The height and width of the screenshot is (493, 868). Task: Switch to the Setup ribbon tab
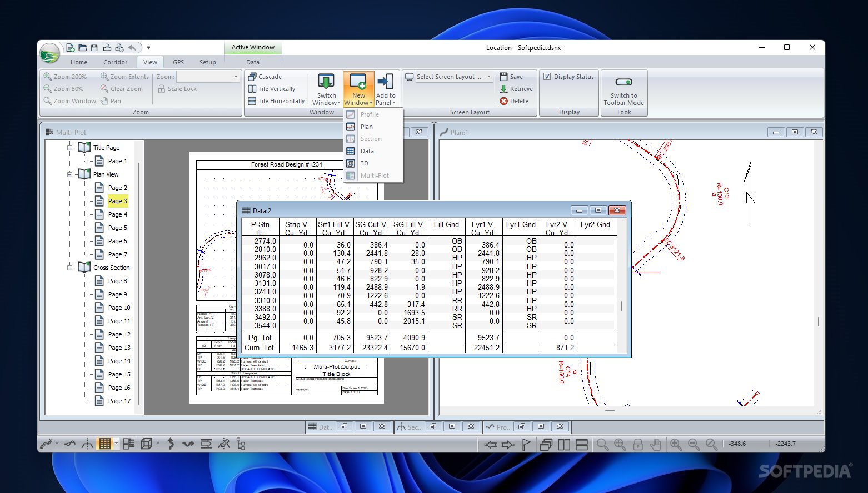208,62
